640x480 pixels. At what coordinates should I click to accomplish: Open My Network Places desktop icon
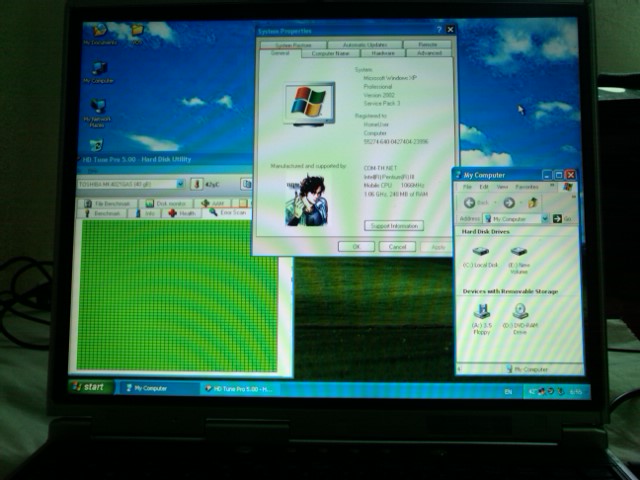pyautogui.click(x=98, y=108)
